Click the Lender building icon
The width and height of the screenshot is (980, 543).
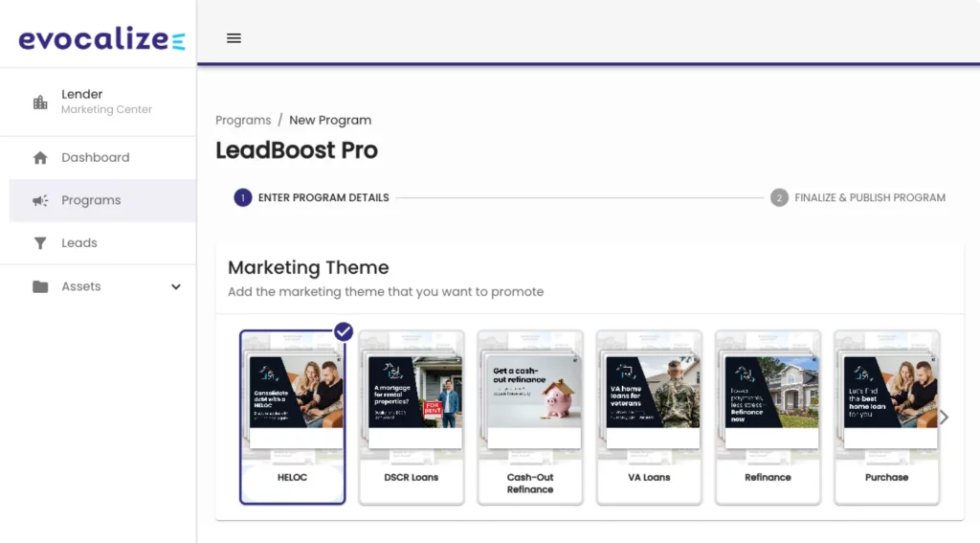point(40,102)
